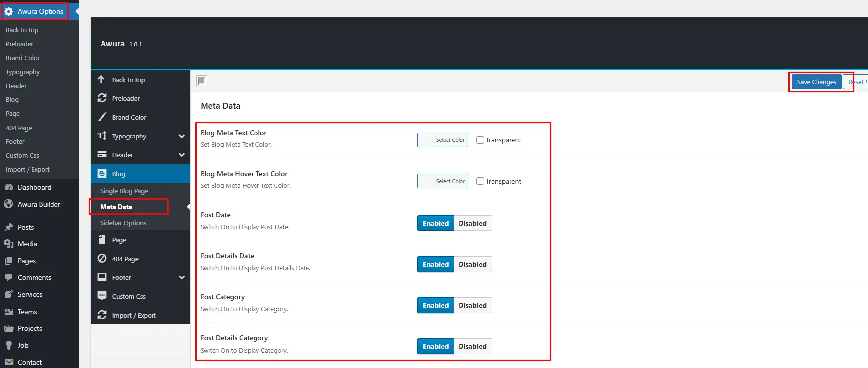Click the Awura Options gear icon
This screenshot has width=868, height=368.
[9, 11]
